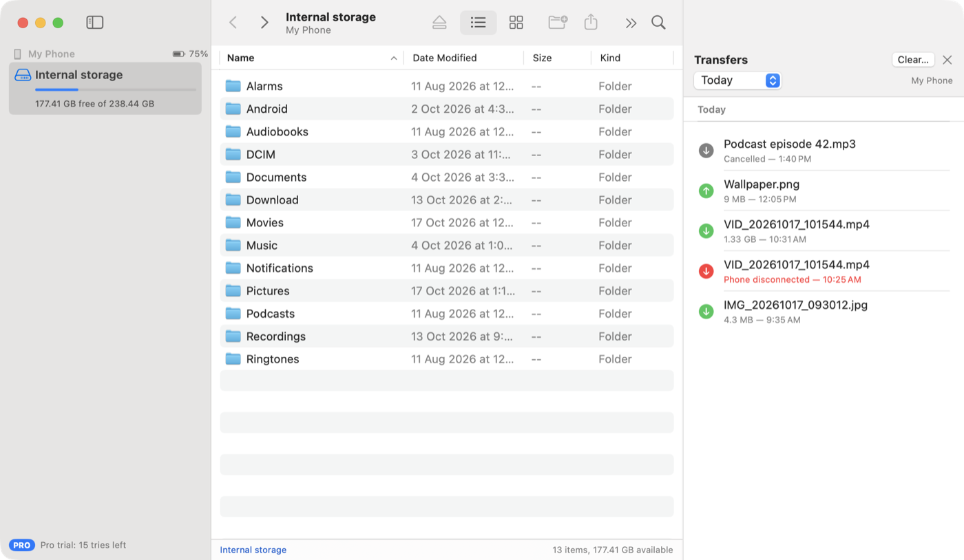
Task: Select the Podcasts folder row
Action: pyautogui.click(x=447, y=314)
